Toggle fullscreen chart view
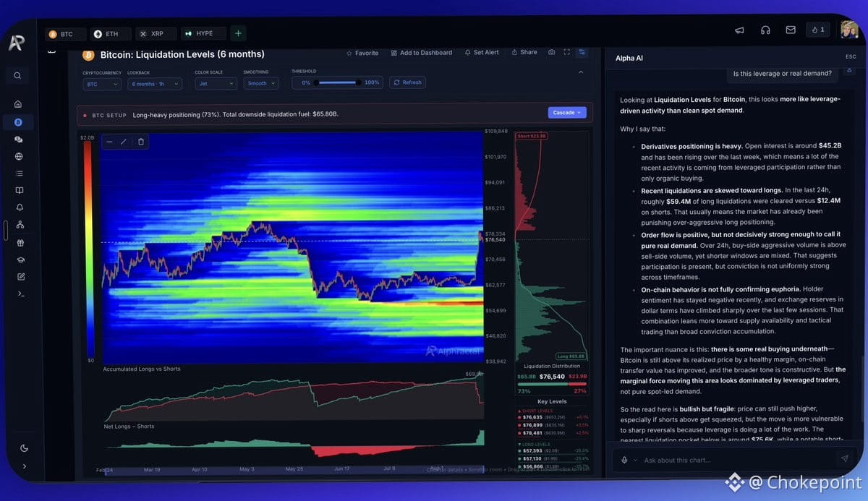The image size is (868, 501). click(x=566, y=52)
